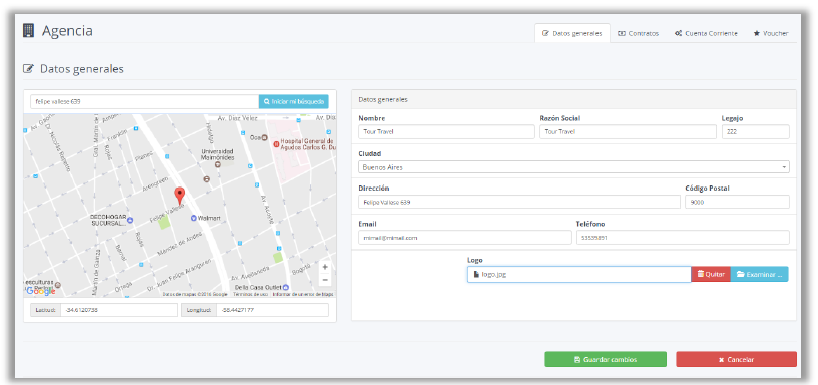The image size is (818, 385).
Task: Open the Cuenta Corriente tab
Action: (706, 33)
